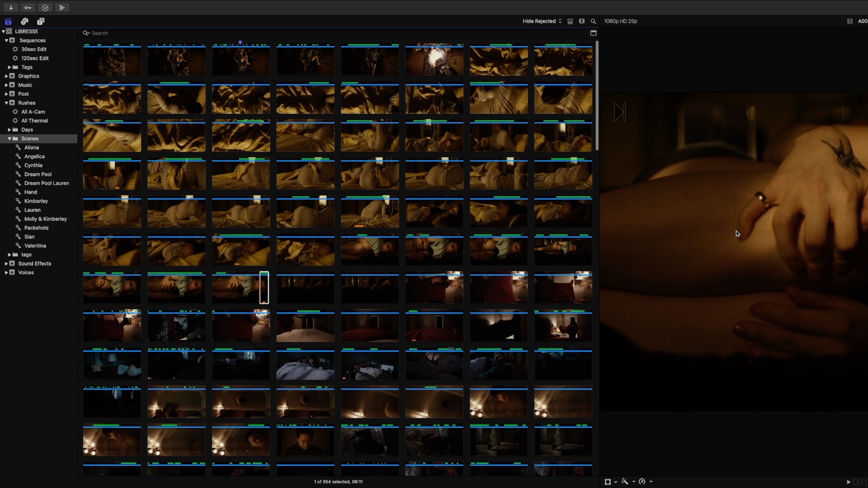Click the import media arrow button
Image resolution: width=868 pixels, height=488 pixels.
click(x=11, y=7)
